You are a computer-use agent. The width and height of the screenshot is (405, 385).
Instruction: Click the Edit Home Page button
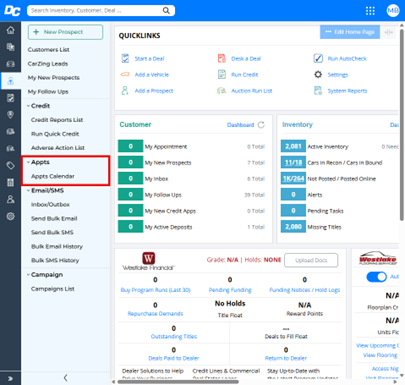pyautogui.click(x=350, y=32)
